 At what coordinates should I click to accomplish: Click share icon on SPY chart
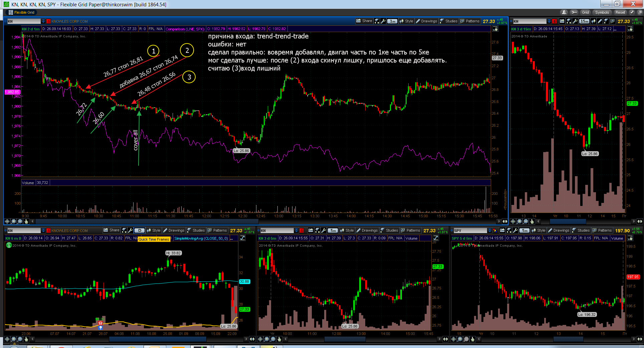[502, 230]
